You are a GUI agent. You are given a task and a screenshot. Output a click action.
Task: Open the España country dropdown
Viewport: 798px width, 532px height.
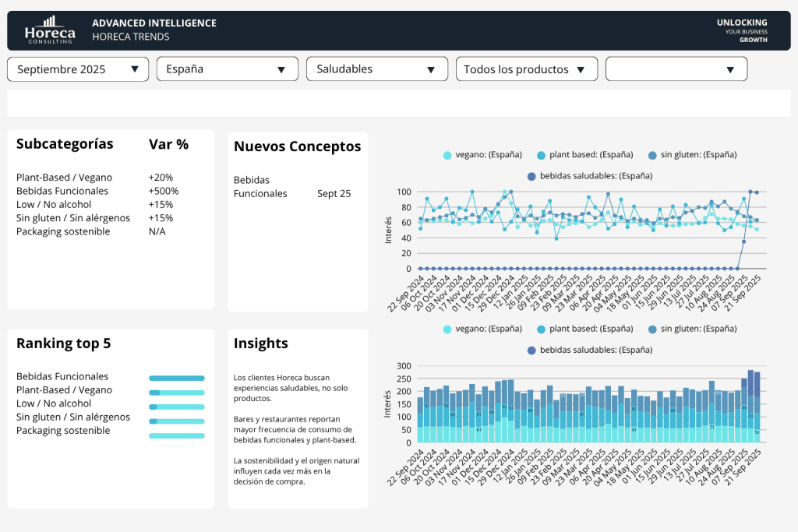click(227, 69)
